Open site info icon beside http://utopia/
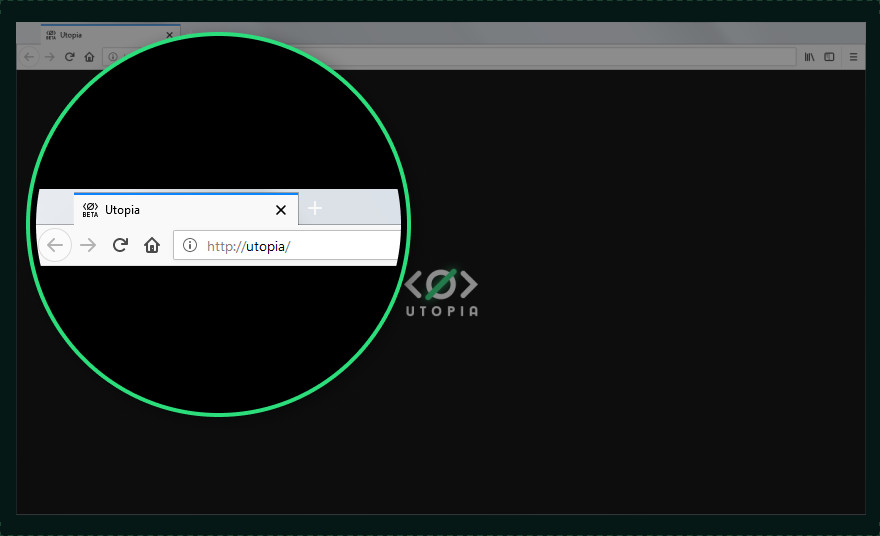The image size is (880, 536). (x=190, y=245)
